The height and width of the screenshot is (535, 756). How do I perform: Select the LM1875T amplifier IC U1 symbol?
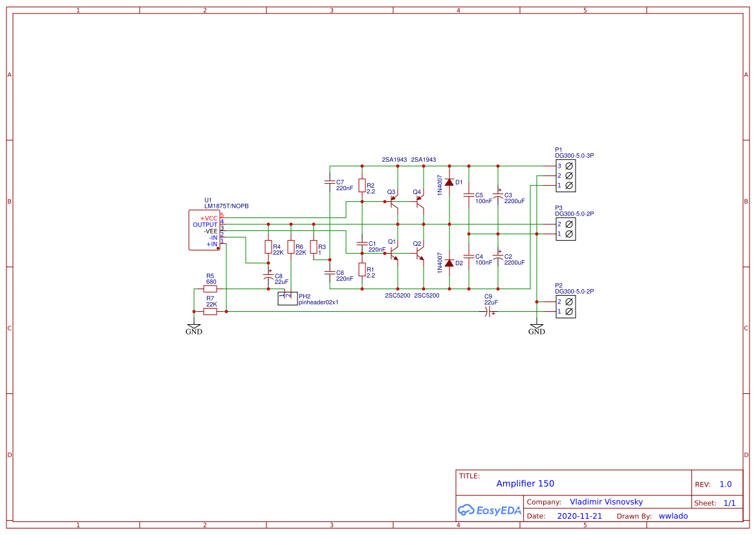click(x=204, y=230)
